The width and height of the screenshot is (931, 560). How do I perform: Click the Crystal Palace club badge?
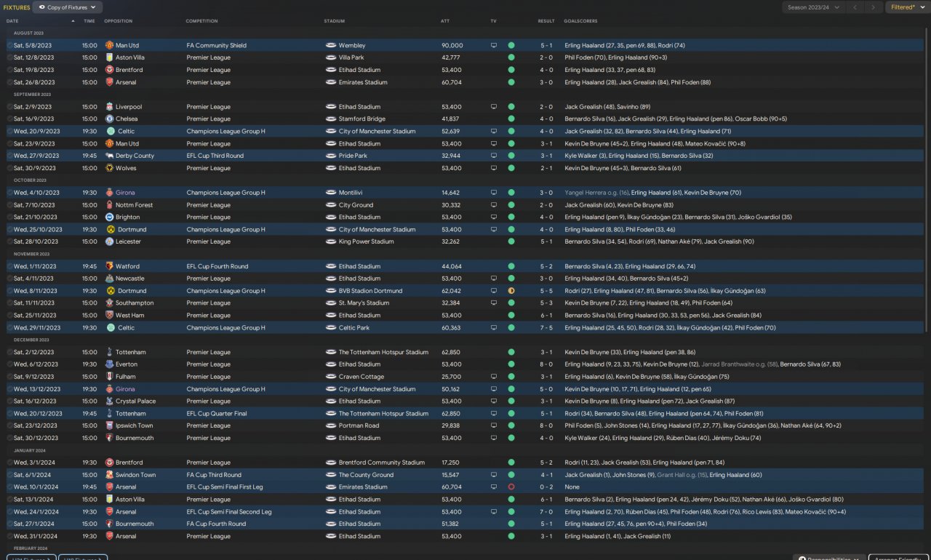(109, 401)
